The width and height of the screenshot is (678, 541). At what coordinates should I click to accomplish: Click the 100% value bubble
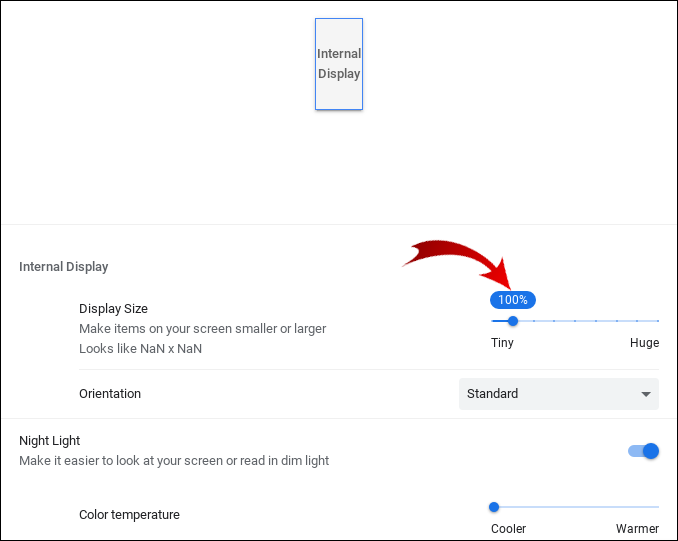tap(513, 300)
